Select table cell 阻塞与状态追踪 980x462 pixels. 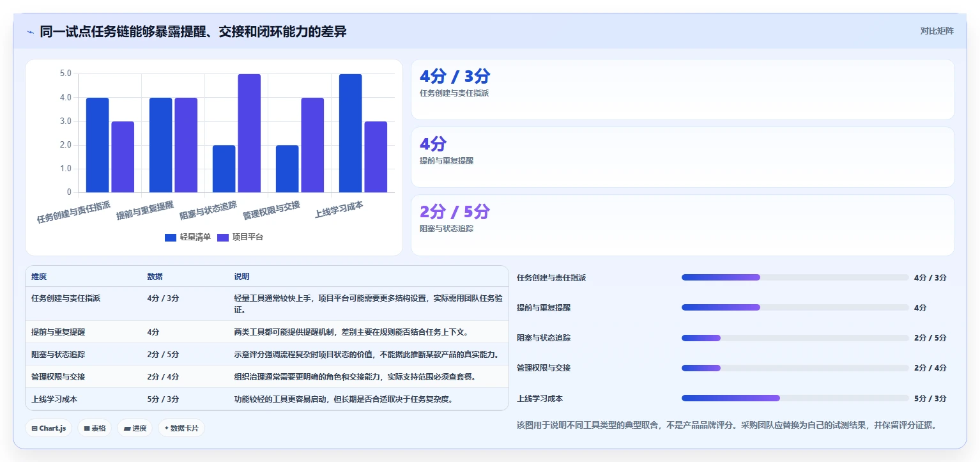click(58, 355)
